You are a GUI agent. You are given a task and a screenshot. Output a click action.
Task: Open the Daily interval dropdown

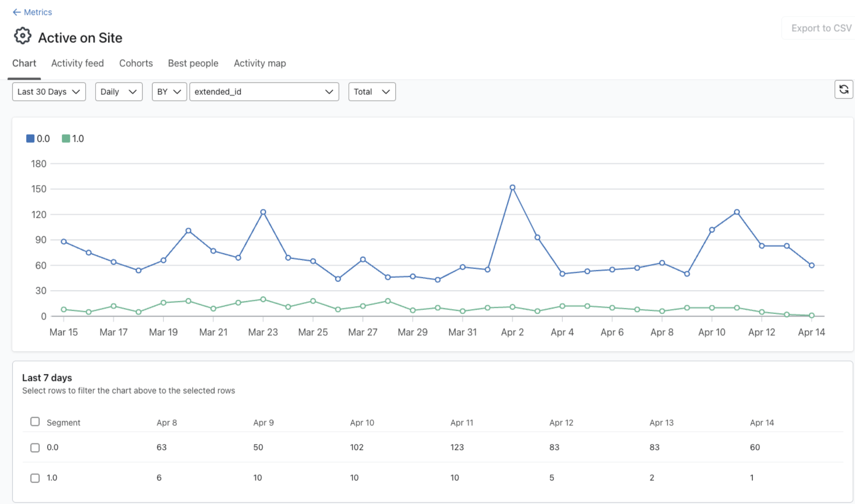[x=119, y=92]
